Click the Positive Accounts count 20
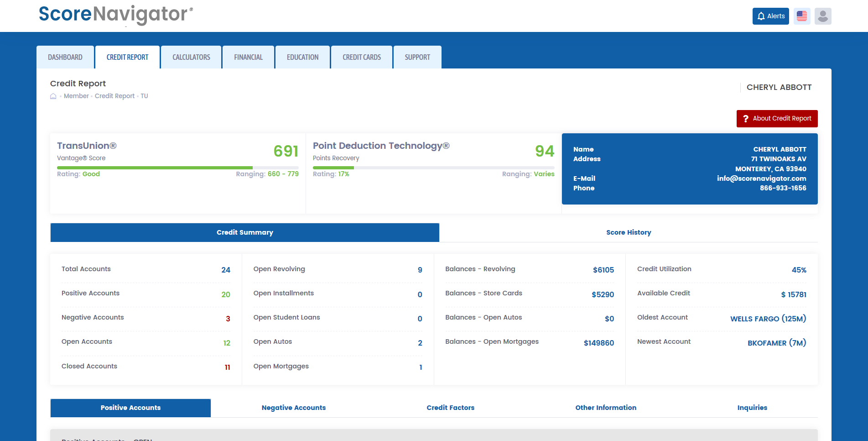Screen dimensions: 868x441 (x=226, y=294)
